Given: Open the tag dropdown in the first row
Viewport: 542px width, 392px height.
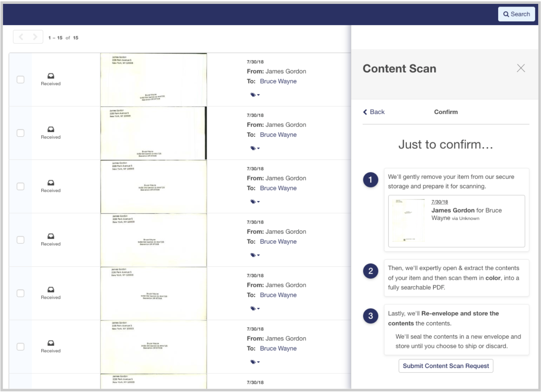Looking at the screenshot, I should (x=255, y=95).
